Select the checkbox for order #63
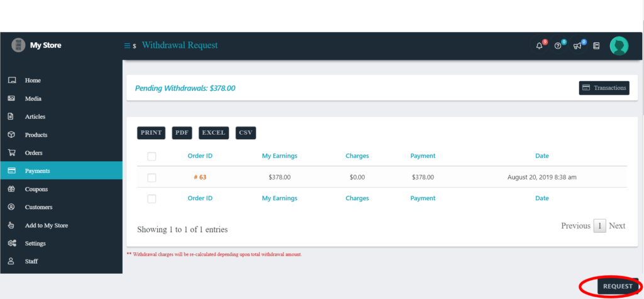 tap(152, 178)
